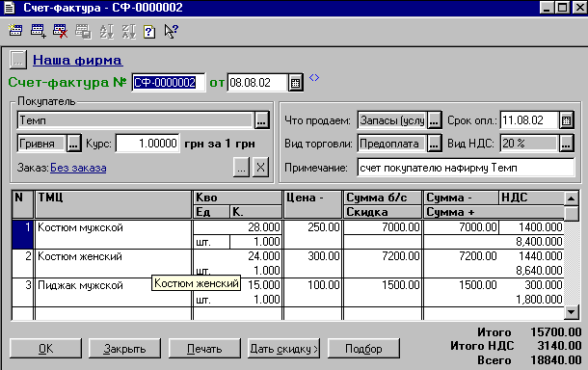
Task: Open the Вид торговли selection ellipsis
Action: (x=434, y=144)
